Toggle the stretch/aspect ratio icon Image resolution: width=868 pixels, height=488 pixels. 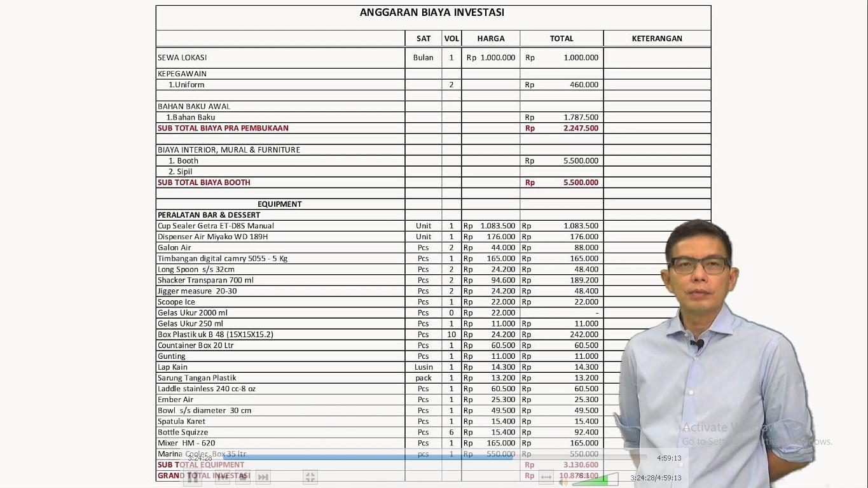pos(546,477)
